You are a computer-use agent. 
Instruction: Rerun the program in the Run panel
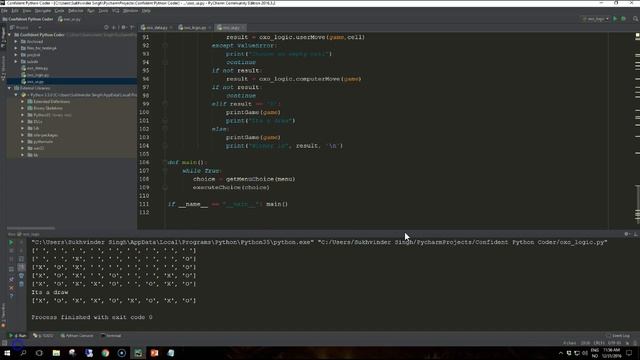(x=11, y=242)
